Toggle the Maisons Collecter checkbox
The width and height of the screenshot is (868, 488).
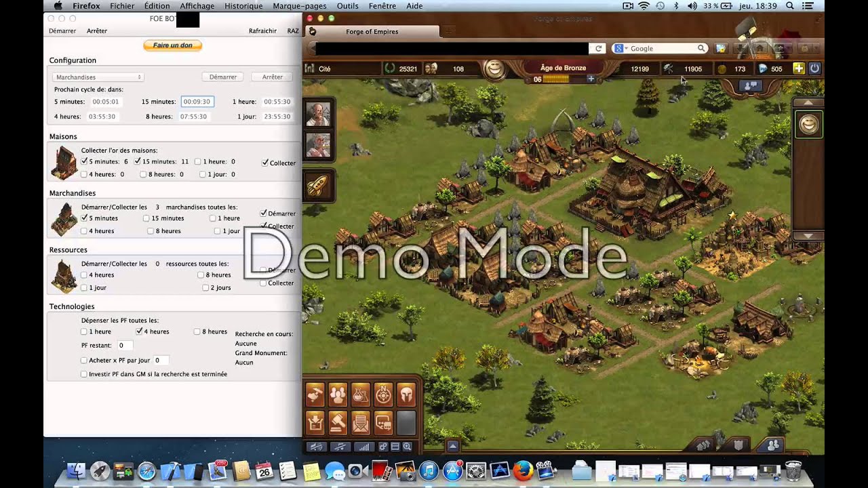coord(264,163)
